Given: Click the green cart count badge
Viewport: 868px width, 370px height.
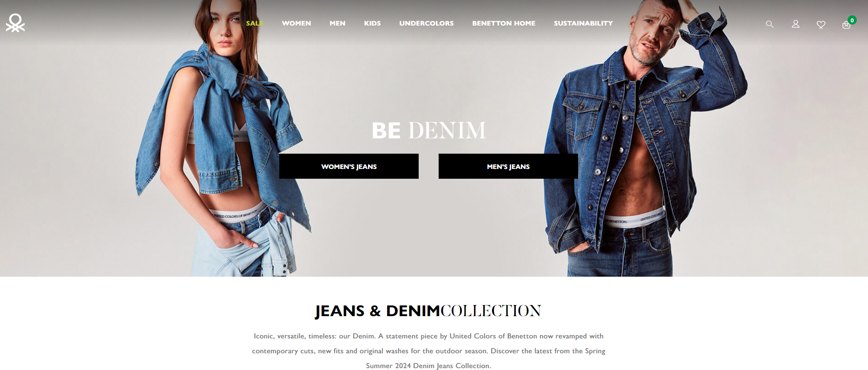Looking at the screenshot, I should (x=852, y=20).
